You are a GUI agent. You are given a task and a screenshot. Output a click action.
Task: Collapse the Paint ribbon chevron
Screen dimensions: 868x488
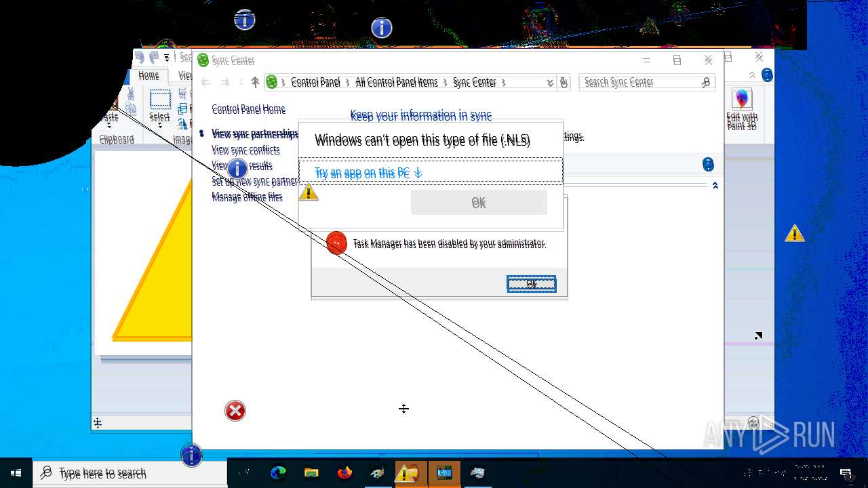pyautogui.click(x=752, y=75)
